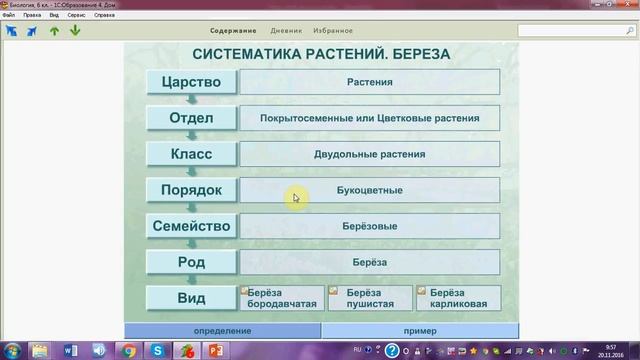Select the определение tab at bottom
Image resolution: width=640 pixels, height=360 pixels.
(222, 331)
